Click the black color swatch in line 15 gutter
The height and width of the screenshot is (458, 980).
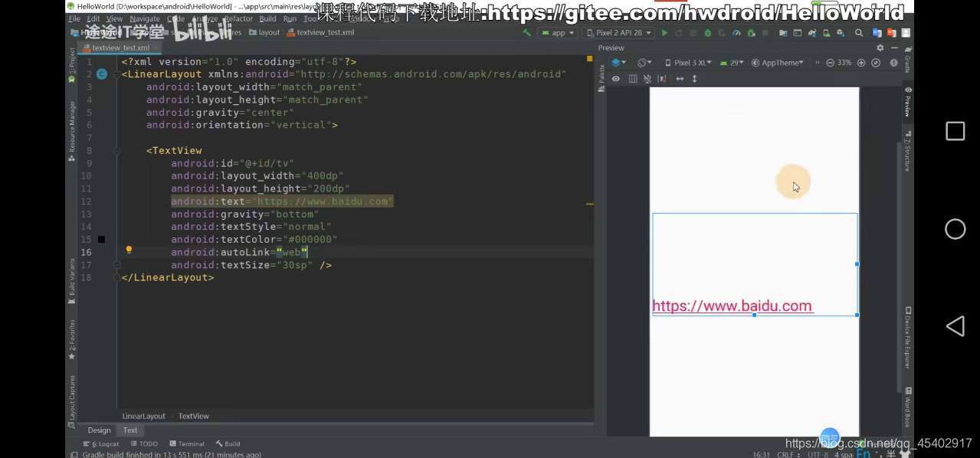(x=101, y=240)
